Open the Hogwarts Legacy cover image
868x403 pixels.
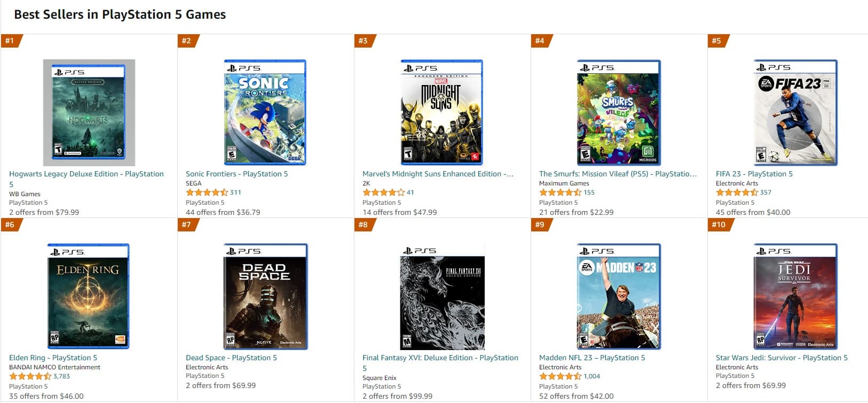[x=89, y=113]
